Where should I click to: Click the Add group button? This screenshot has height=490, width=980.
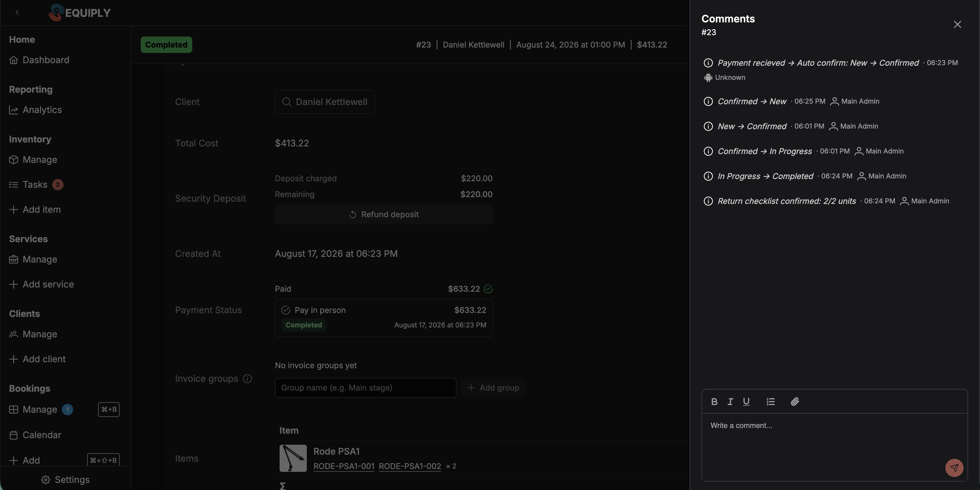493,388
